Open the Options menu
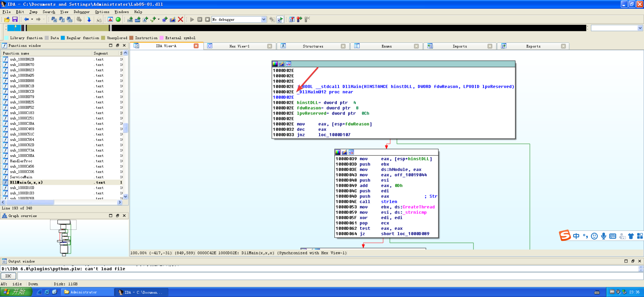Screen dimensions: 644x297 (102, 12)
